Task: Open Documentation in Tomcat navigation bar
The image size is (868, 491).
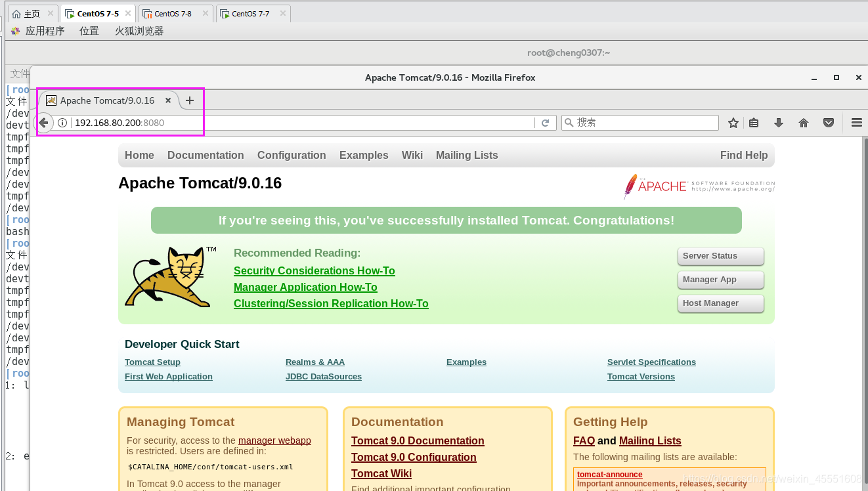Action: (206, 156)
